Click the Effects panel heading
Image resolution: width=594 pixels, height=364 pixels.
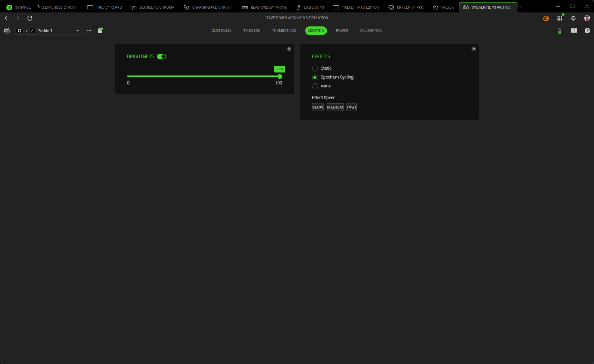tap(321, 56)
